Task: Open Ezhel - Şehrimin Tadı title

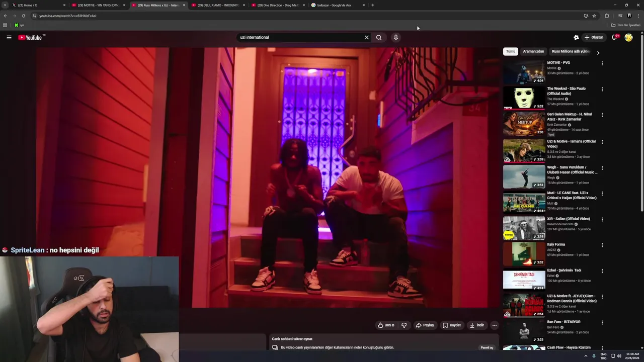Action: pos(564,270)
